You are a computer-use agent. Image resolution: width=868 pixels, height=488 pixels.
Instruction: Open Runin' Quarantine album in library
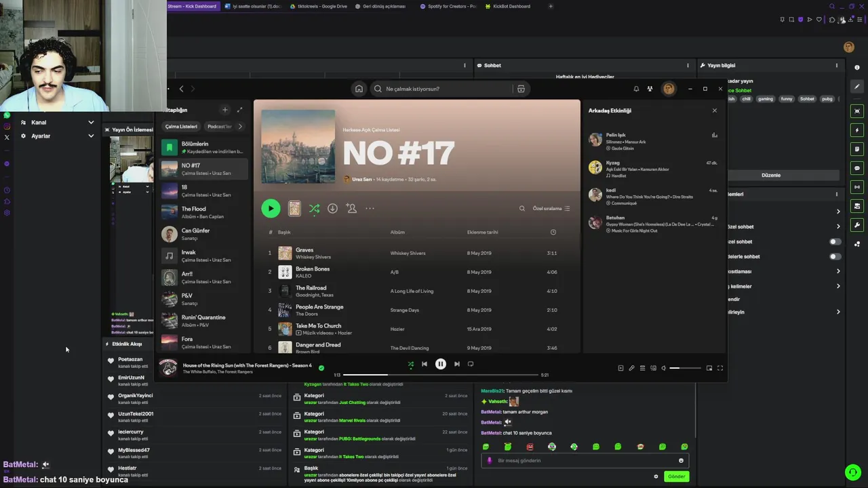[204, 321]
